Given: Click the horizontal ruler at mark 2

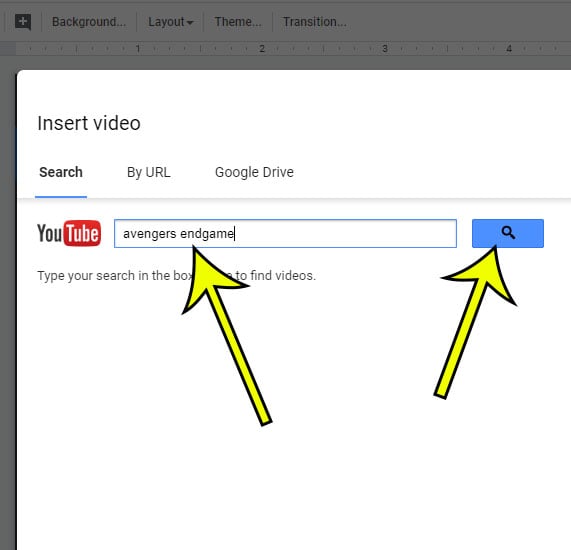Looking at the screenshot, I should (261, 48).
